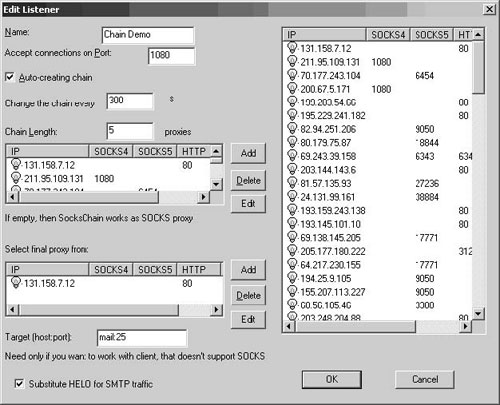Close the Edit Listener dialog
Image resolution: width=500 pixels, height=405 pixels.
pyautogui.click(x=489, y=9)
